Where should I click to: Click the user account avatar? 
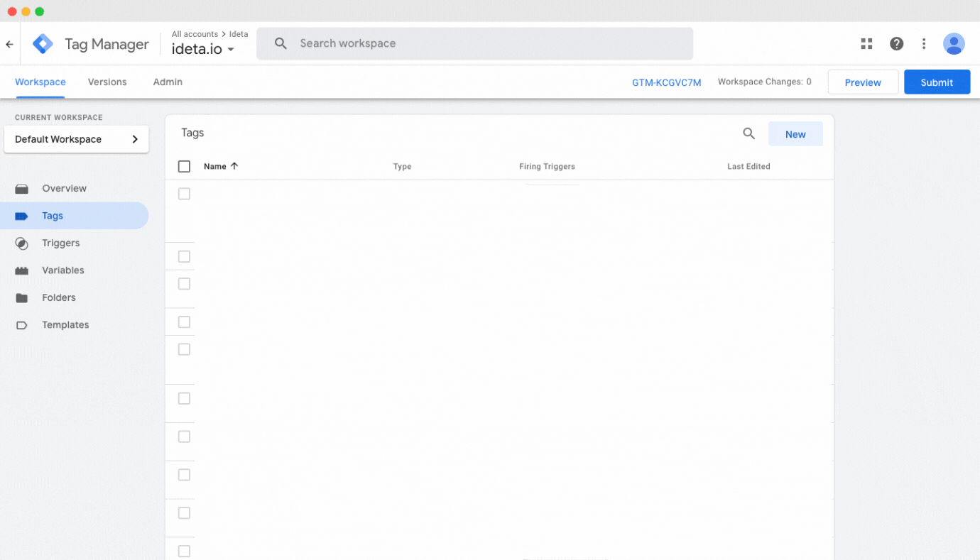pyautogui.click(x=954, y=44)
